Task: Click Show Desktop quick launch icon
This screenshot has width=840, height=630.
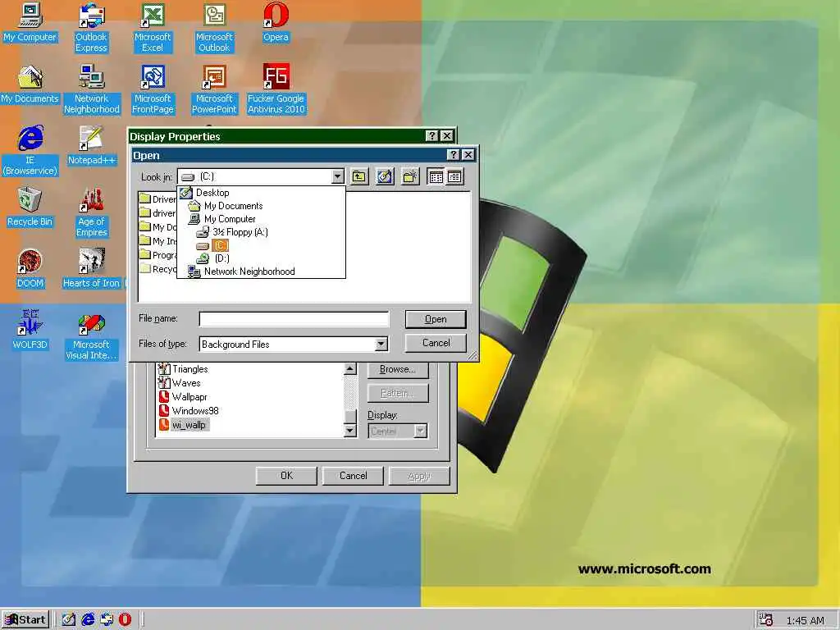Action: (x=69, y=619)
